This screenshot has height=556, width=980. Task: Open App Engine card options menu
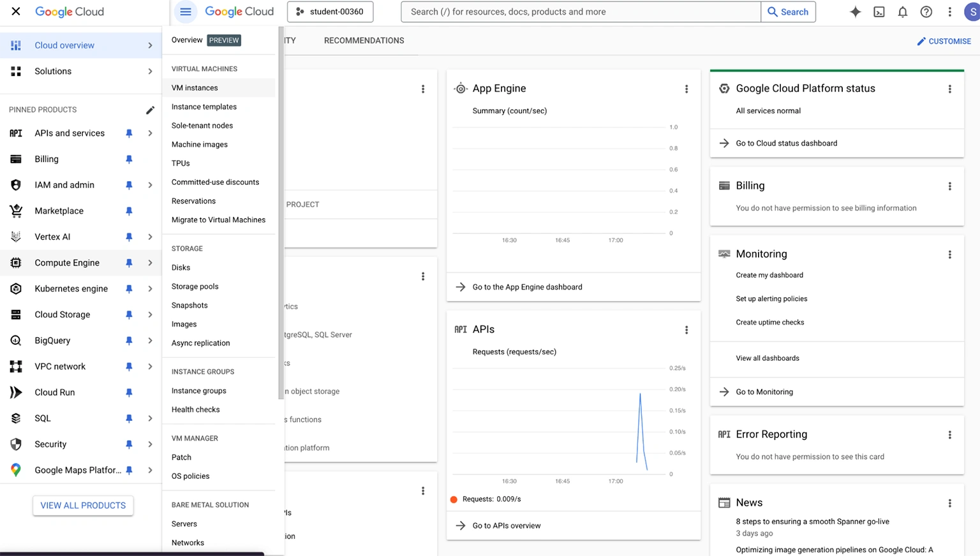pos(687,89)
